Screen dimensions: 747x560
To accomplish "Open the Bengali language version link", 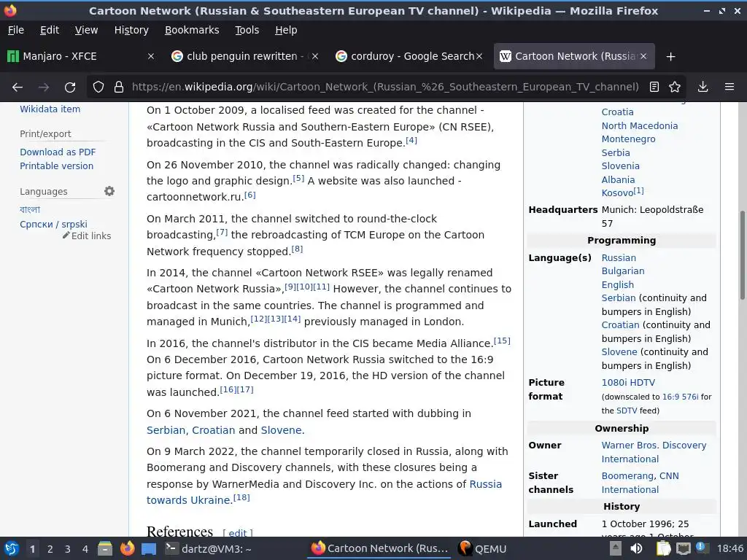I will [x=29, y=209].
